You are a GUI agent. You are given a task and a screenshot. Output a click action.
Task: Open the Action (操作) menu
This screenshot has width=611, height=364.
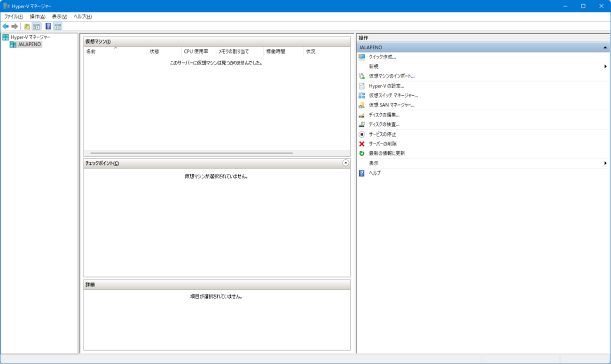pyautogui.click(x=38, y=16)
